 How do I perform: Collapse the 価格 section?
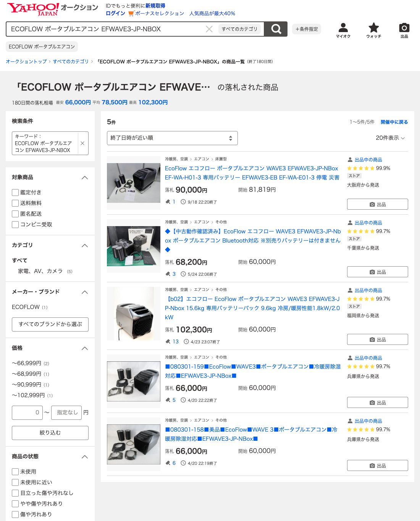pyautogui.click(x=85, y=348)
